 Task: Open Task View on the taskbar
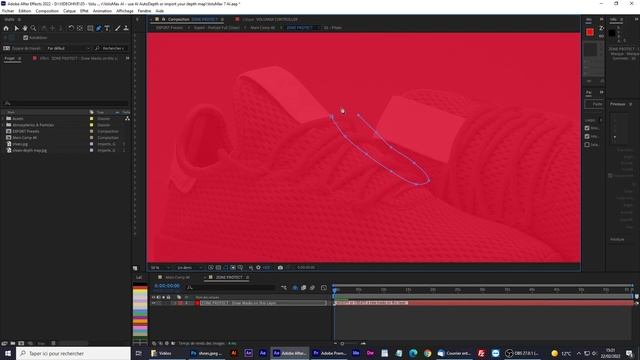click(138, 353)
